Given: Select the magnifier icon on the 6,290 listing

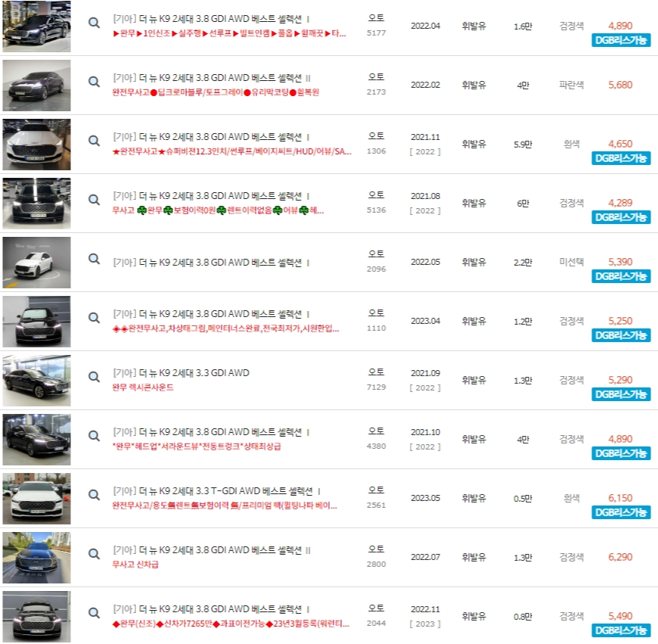Looking at the screenshot, I should pos(94,555).
